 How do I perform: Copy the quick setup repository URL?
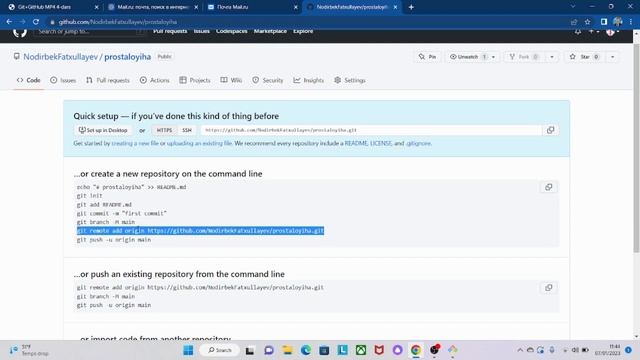(x=550, y=130)
